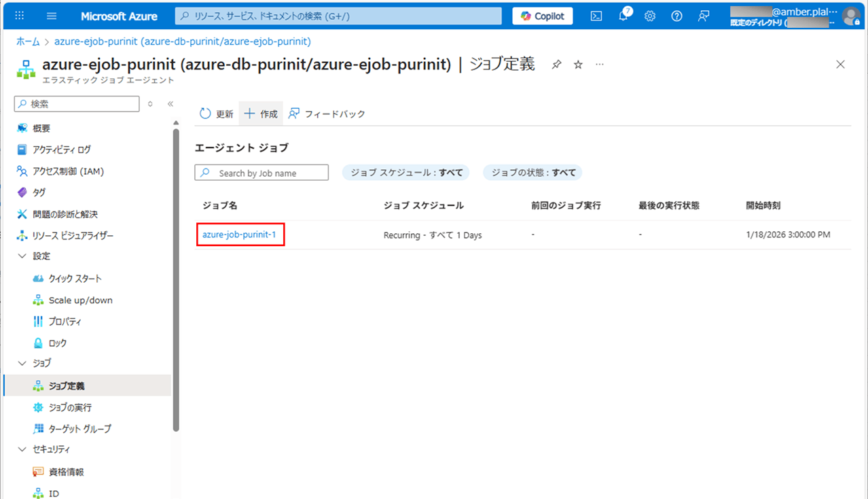
Task: Open the notifications bell icon
Action: pos(623,16)
